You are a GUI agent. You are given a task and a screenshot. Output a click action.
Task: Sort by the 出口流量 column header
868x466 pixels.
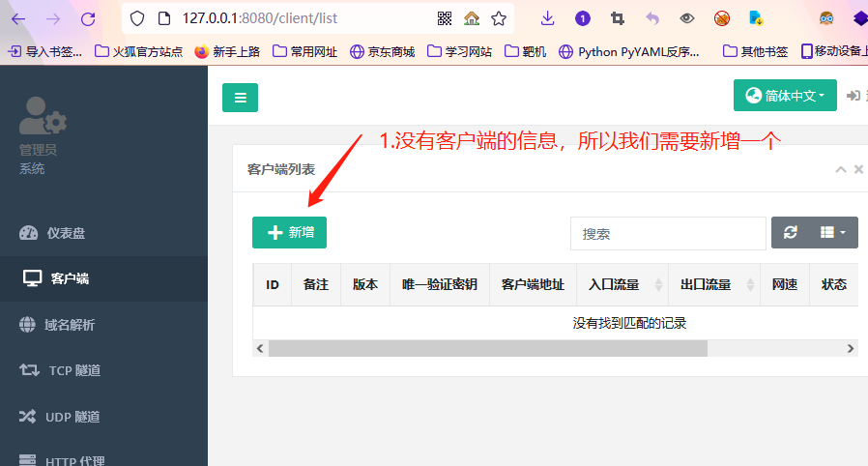pos(714,284)
